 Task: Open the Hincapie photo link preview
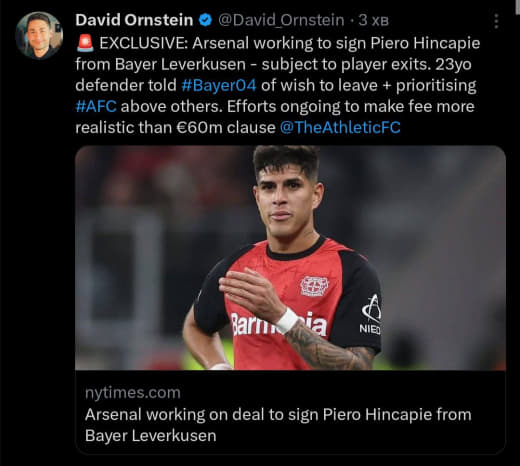tap(290, 258)
